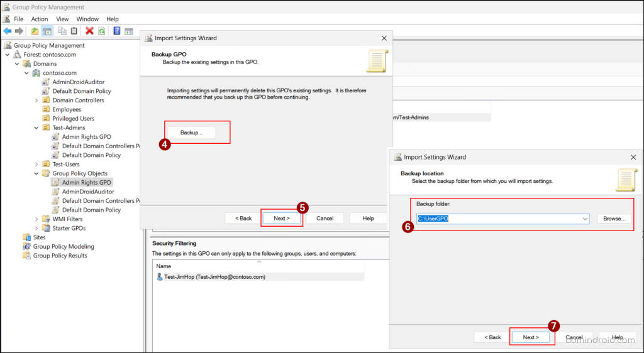
Task: Collapse the Test-Admins OU
Action: 36,128
